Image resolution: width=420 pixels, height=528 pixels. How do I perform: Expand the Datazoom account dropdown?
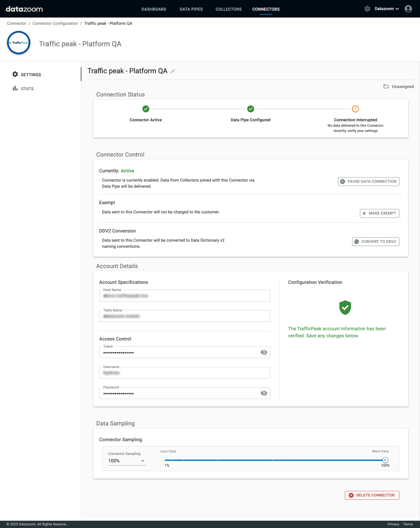[387, 9]
